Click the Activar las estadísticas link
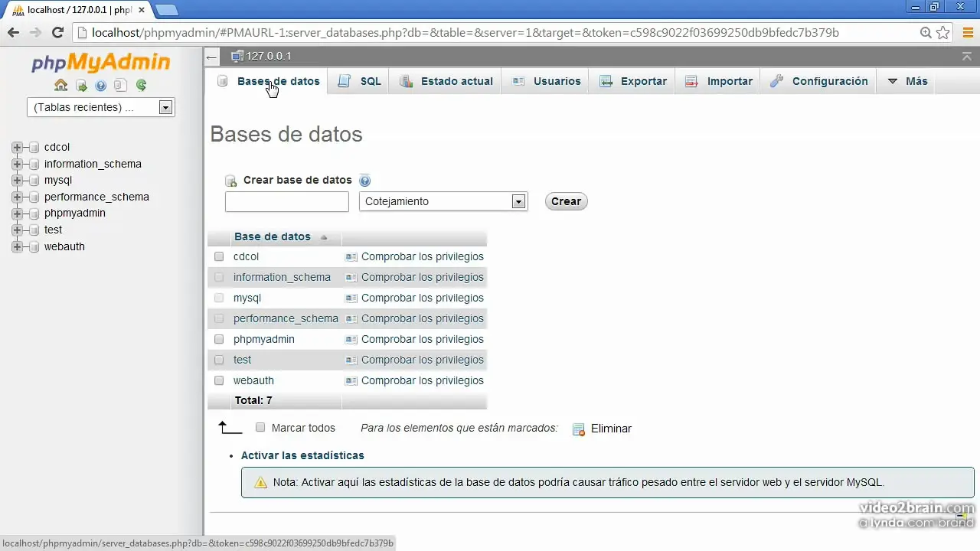The image size is (980, 551). (302, 456)
